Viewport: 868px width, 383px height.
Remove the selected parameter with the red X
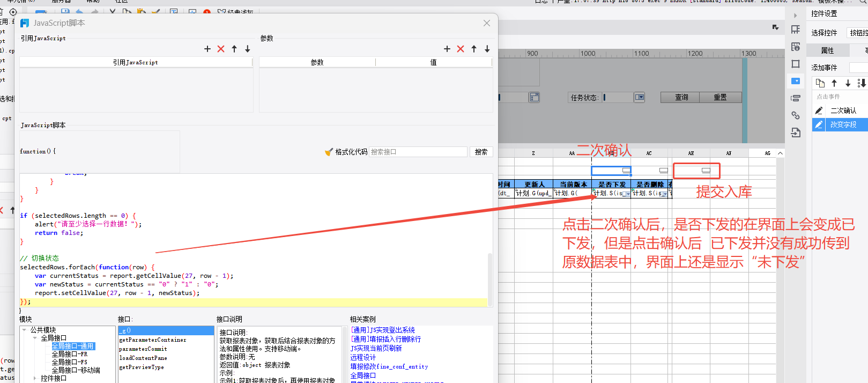coord(461,49)
